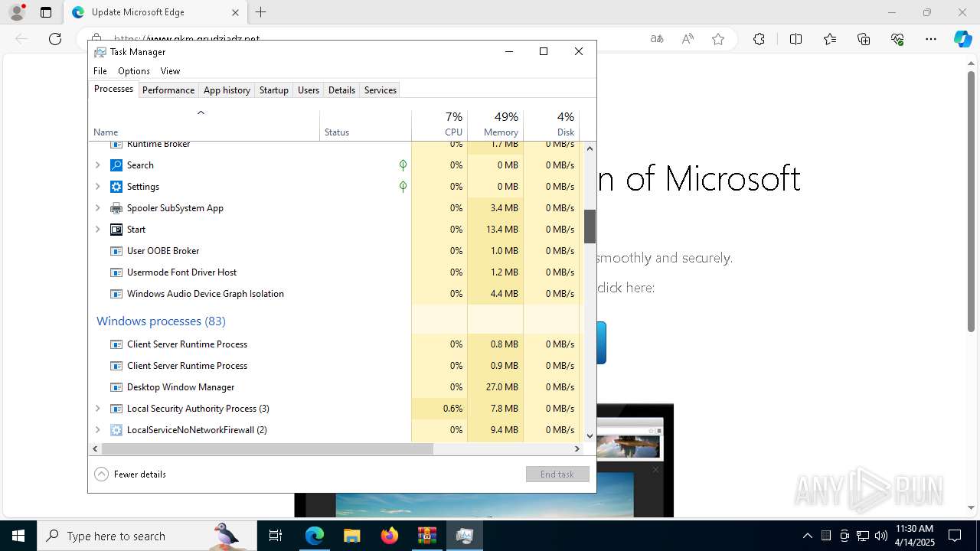Sort processes by CPU column
Image resolution: width=980 pixels, height=551 pixels.
439,126
